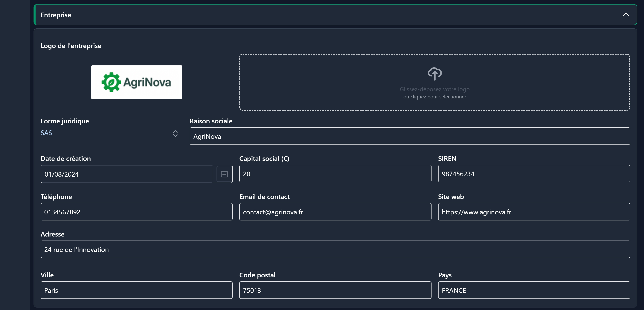
Task: Click the up-down arrows beside SAS
Action: click(175, 134)
